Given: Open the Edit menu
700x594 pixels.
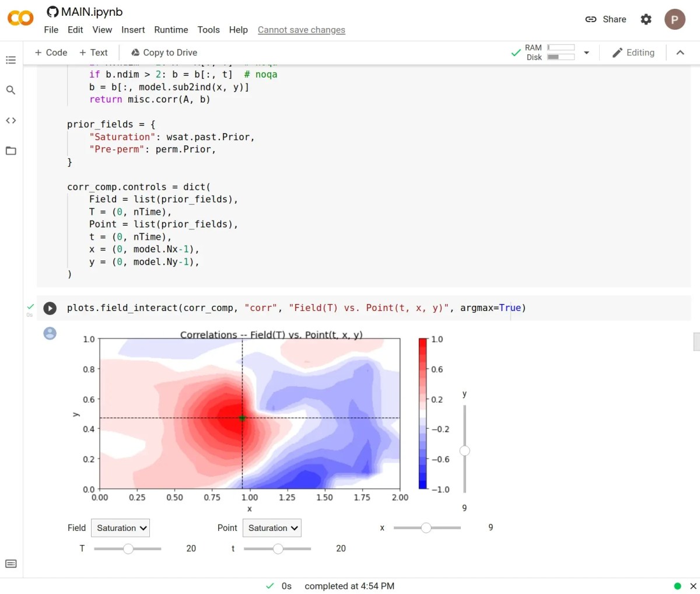Looking at the screenshot, I should [x=75, y=30].
